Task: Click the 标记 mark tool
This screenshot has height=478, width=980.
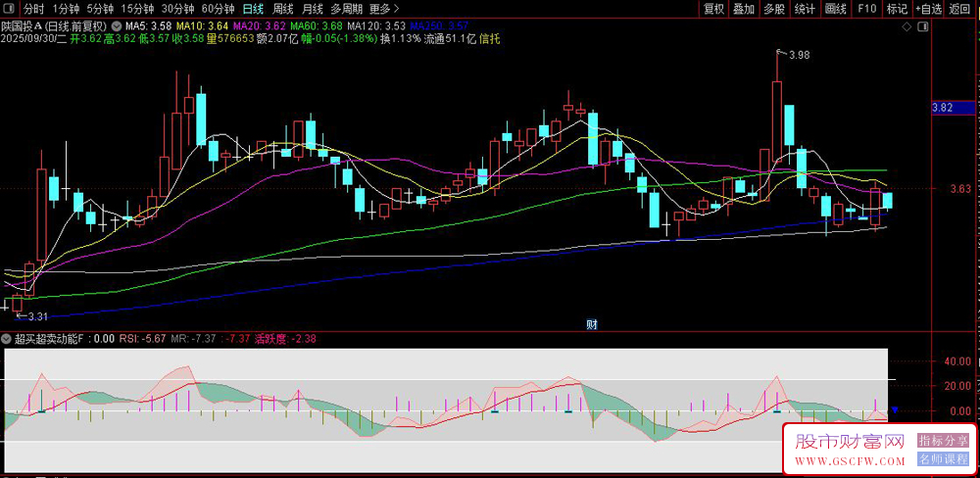Action: pos(897,9)
